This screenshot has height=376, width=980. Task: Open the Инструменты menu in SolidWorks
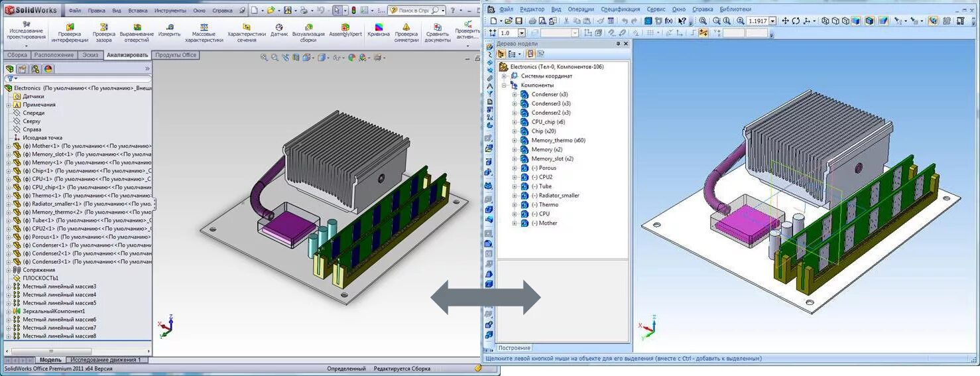(170, 11)
